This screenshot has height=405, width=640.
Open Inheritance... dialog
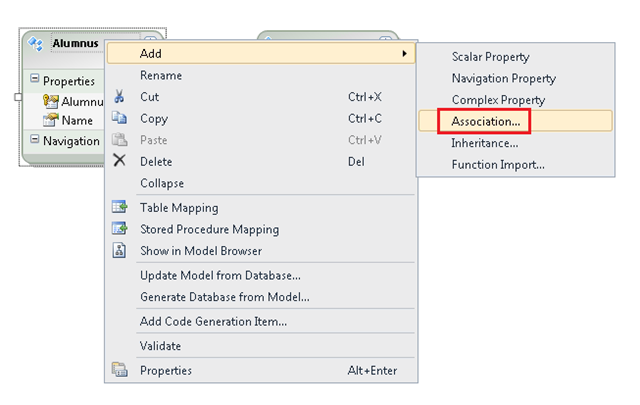click(484, 143)
